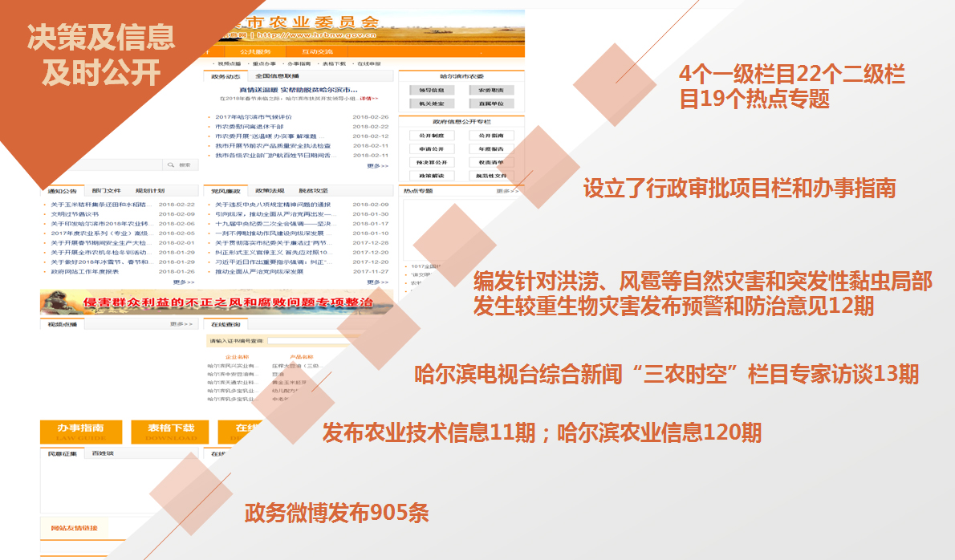Open the 公开指南 button

[491, 136]
